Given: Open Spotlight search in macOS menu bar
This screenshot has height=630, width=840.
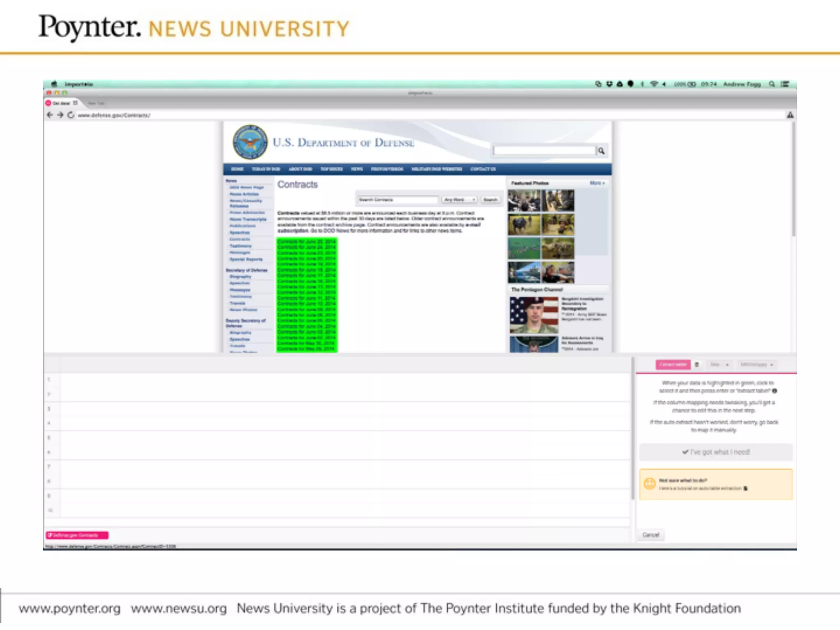Looking at the screenshot, I should (x=772, y=84).
